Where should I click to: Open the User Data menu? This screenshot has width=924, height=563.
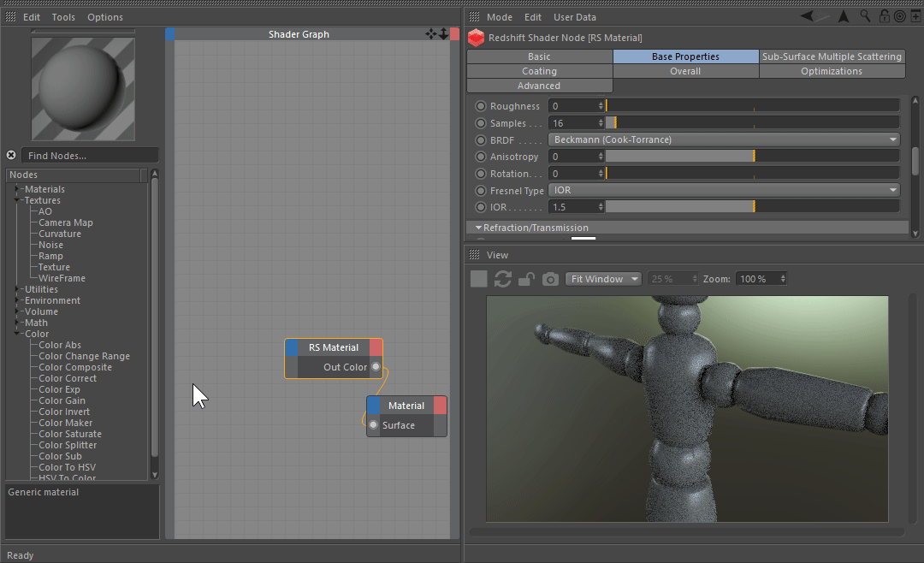click(x=575, y=17)
